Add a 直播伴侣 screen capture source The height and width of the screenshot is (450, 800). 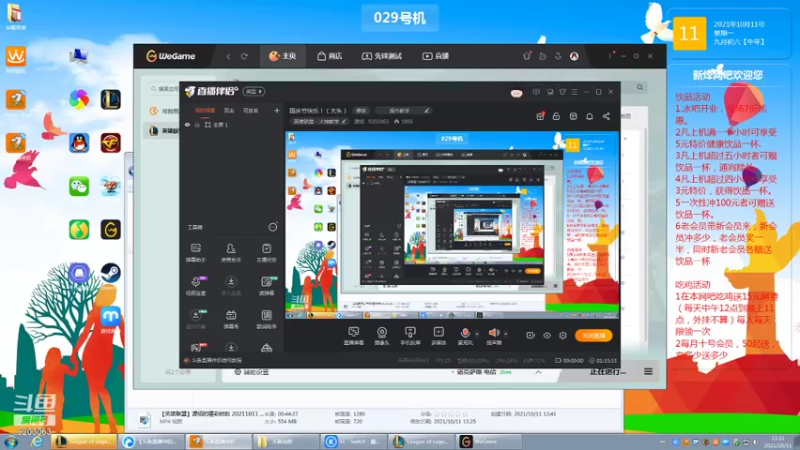point(353,336)
